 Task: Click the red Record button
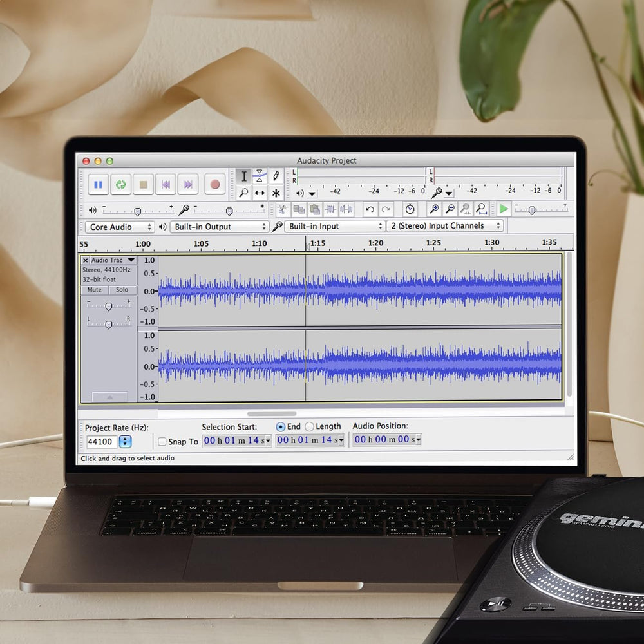(215, 185)
